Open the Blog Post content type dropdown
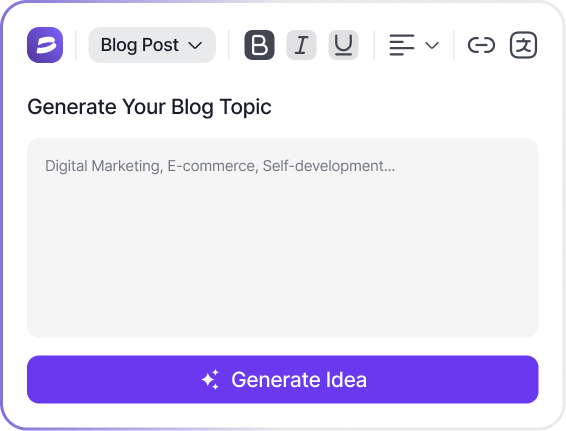This screenshot has height=431, width=566. (152, 45)
